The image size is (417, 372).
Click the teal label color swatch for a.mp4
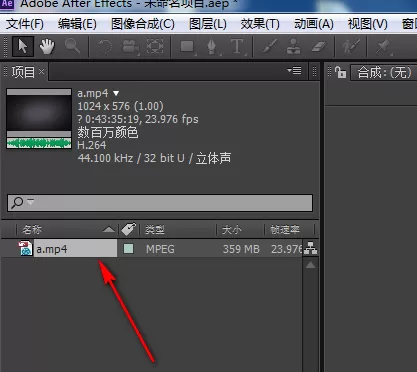click(128, 249)
